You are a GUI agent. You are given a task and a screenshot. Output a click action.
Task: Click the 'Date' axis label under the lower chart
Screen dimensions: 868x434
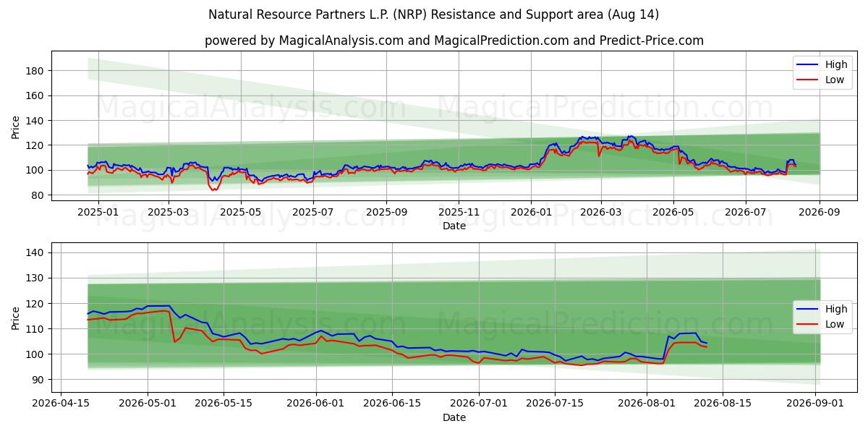pos(454,417)
